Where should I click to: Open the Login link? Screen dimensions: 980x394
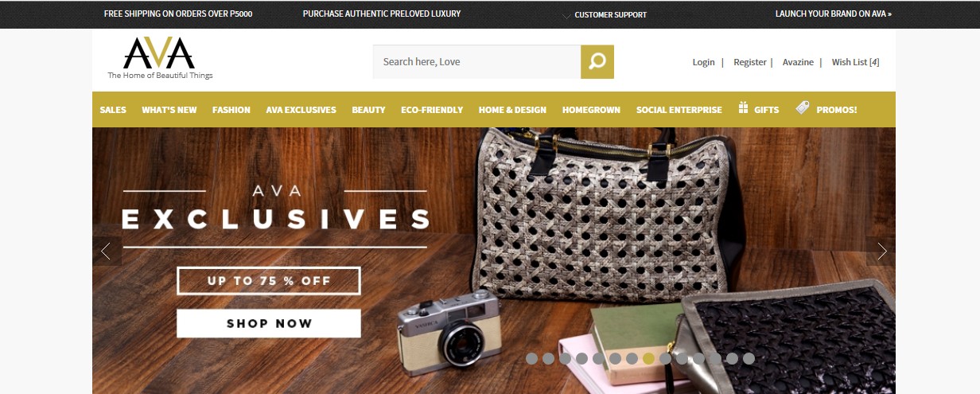tap(703, 62)
